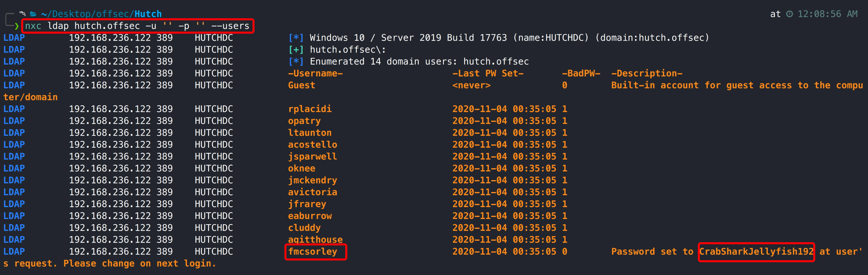Click the -Description- column header
The width and height of the screenshot is (868, 275).
647,73
